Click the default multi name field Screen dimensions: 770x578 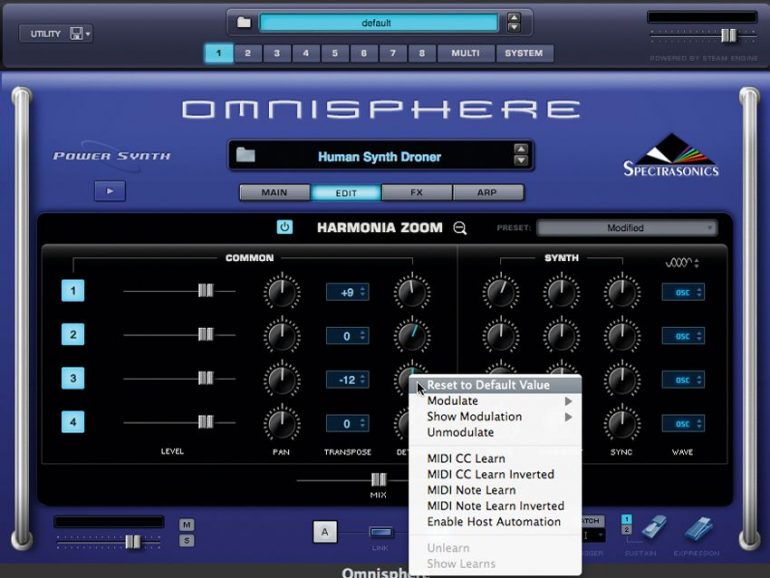point(378,23)
